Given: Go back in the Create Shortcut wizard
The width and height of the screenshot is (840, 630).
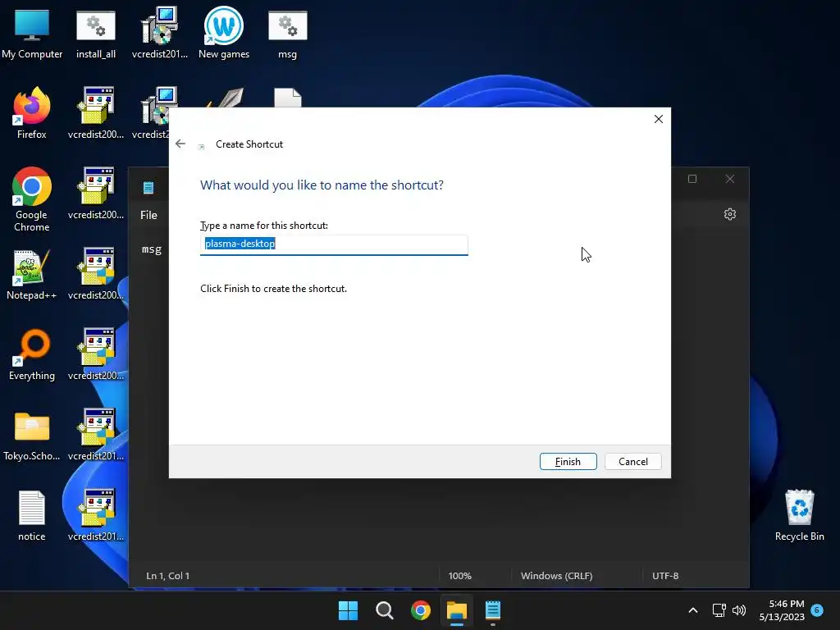Looking at the screenshot, I should click(180, 144).
